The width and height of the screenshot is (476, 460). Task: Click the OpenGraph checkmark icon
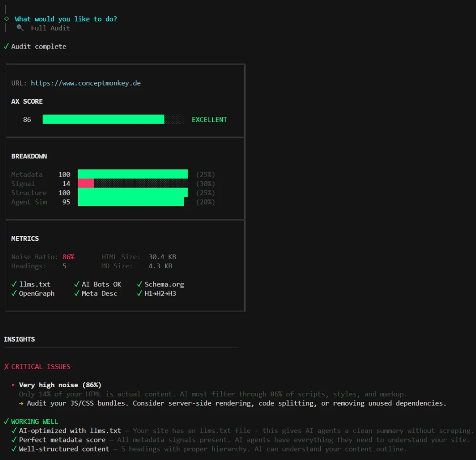tap(13, 294)
